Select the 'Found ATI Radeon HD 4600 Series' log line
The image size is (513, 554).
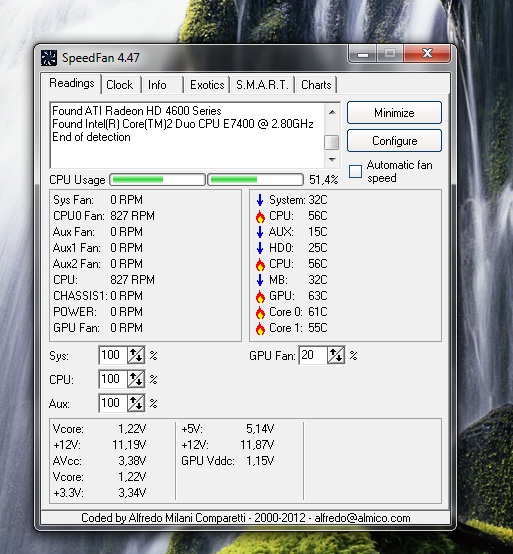pyautogui.click(x=137, y=111)
